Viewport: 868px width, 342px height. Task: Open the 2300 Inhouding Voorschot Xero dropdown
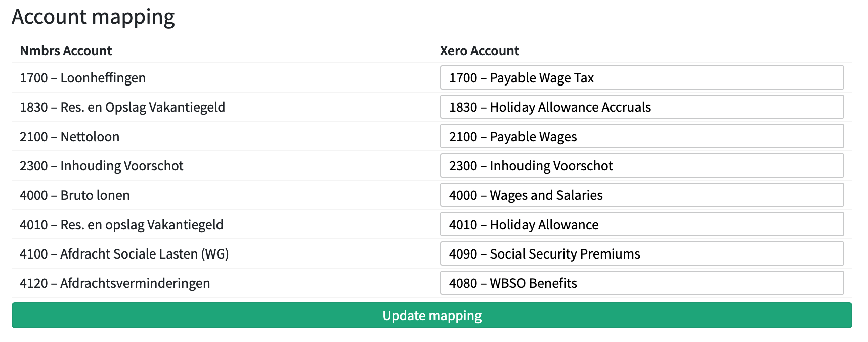[641, 166]
